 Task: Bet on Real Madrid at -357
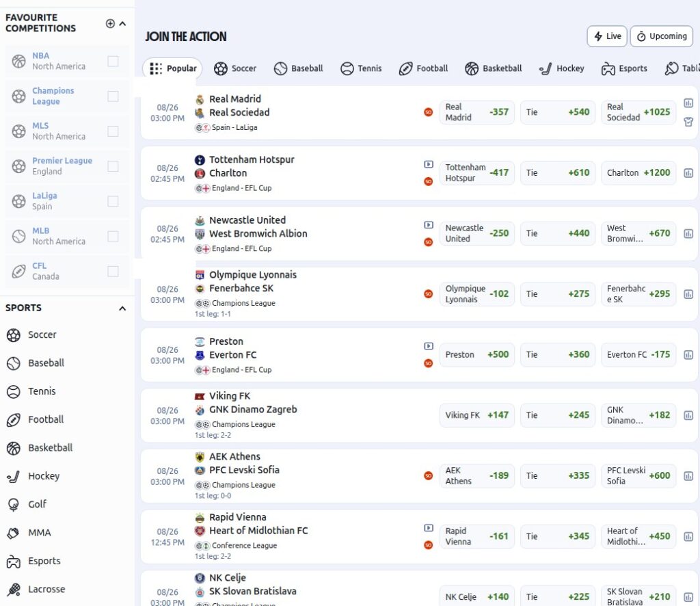pos(476,112)
